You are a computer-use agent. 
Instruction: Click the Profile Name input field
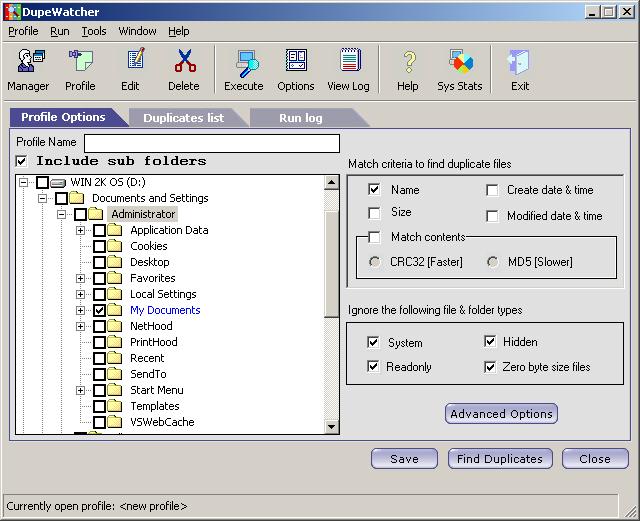[212, 143]
